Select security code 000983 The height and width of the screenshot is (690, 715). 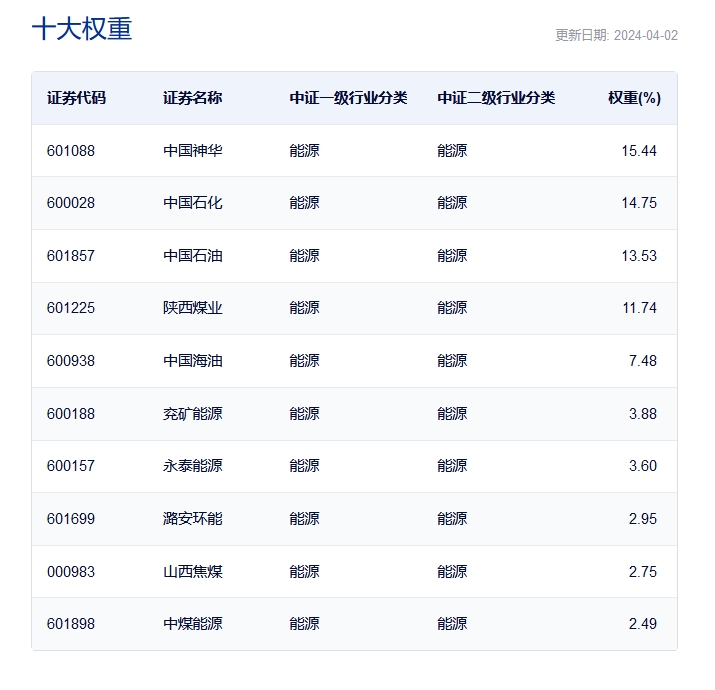pos(71,572)
